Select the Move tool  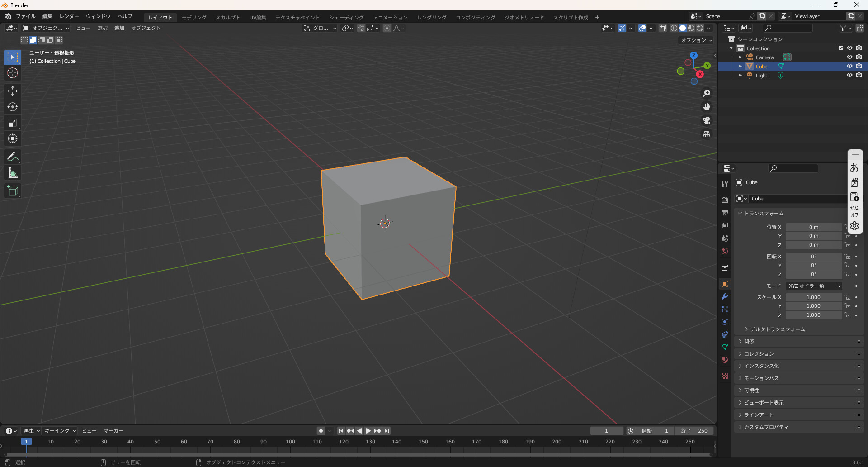coord(13,91)
